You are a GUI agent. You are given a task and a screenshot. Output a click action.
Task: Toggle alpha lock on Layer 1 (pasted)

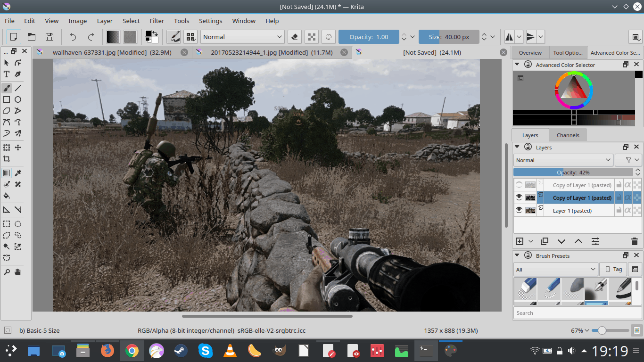636,211
